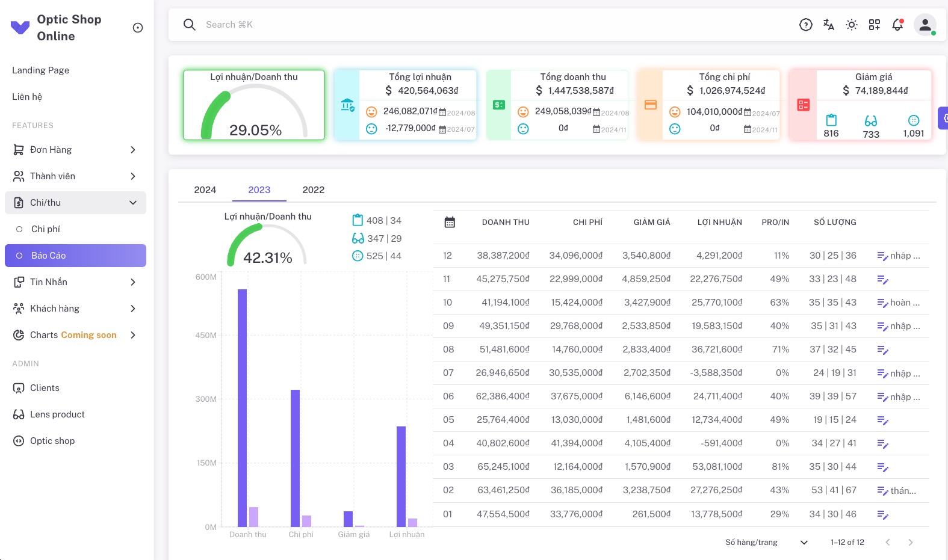Click the settings tab on right edge
The image size is (948, 560).
[x=943, y=118]
